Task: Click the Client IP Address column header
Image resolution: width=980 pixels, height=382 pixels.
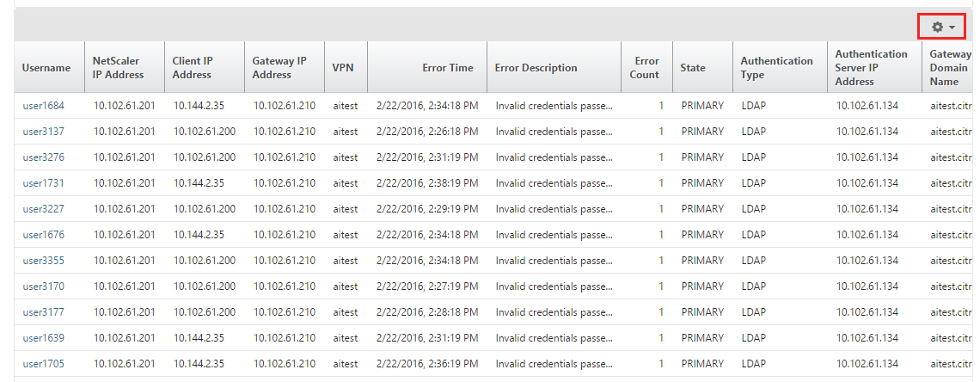Action: (x=193, y=67)
